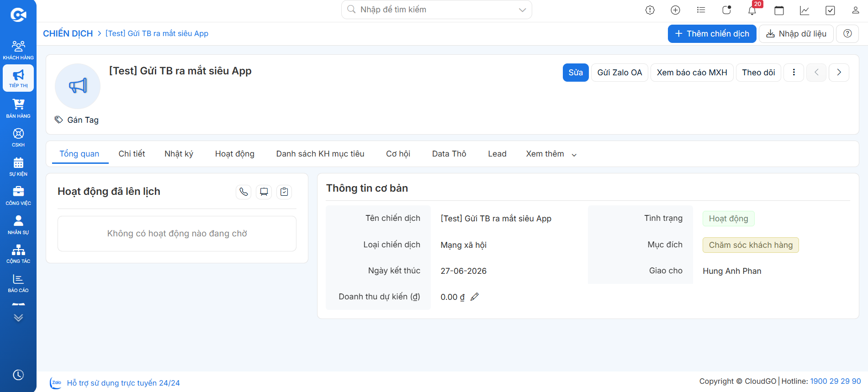The height and width of the screenshot is (392, 868).
Task: Click the campaign name breadcrumb link
Action: point(157,34)
